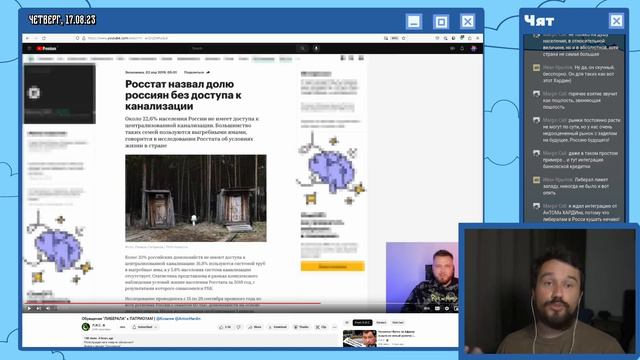640x360 pixels.
Task: Click the Share button under the video
Action: pyautogui.click(x=256, y=327)
